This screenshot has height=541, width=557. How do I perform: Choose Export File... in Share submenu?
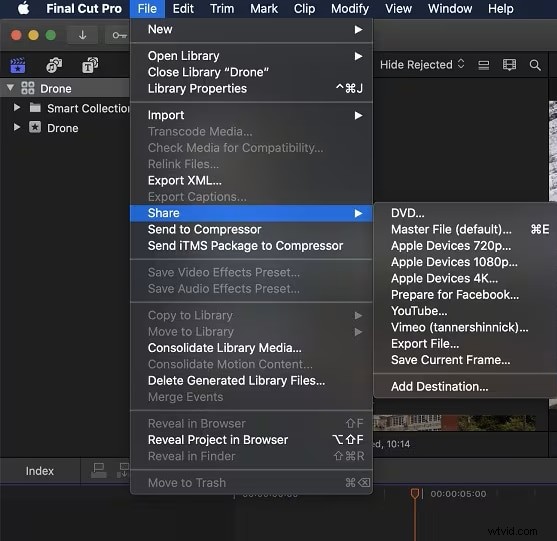click(x=465, y=344)
